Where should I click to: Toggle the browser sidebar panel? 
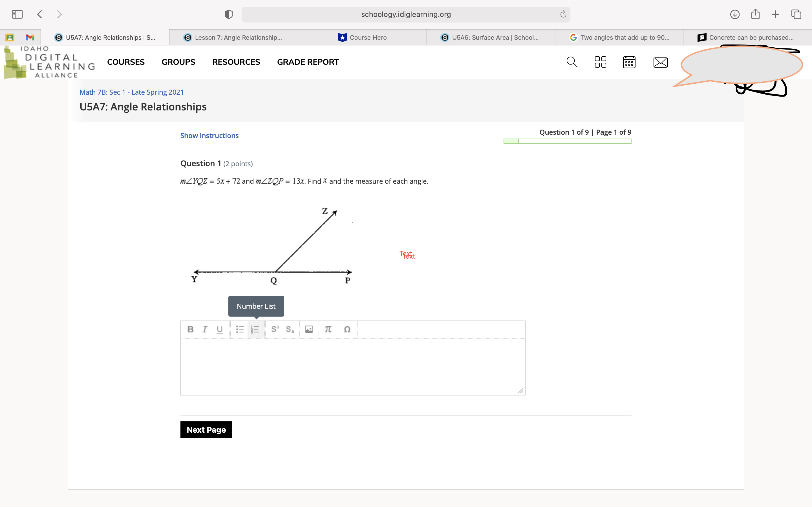tap(17, 14)
